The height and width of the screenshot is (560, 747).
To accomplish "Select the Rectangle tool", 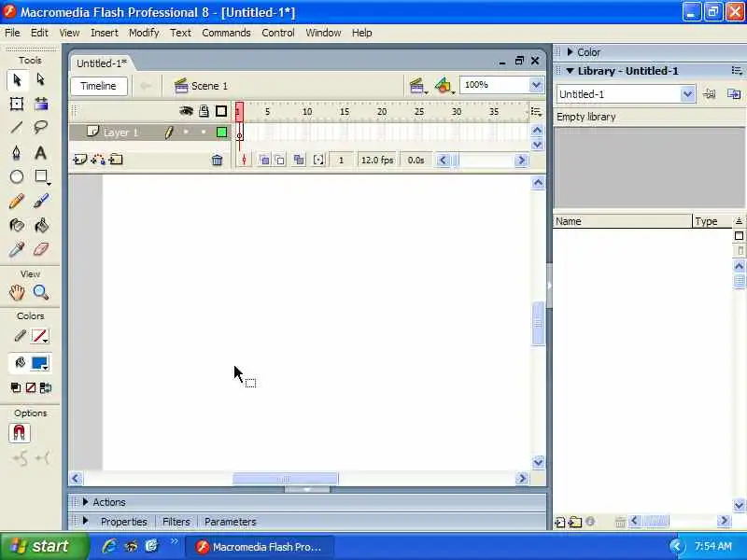I will coord(41,176).
